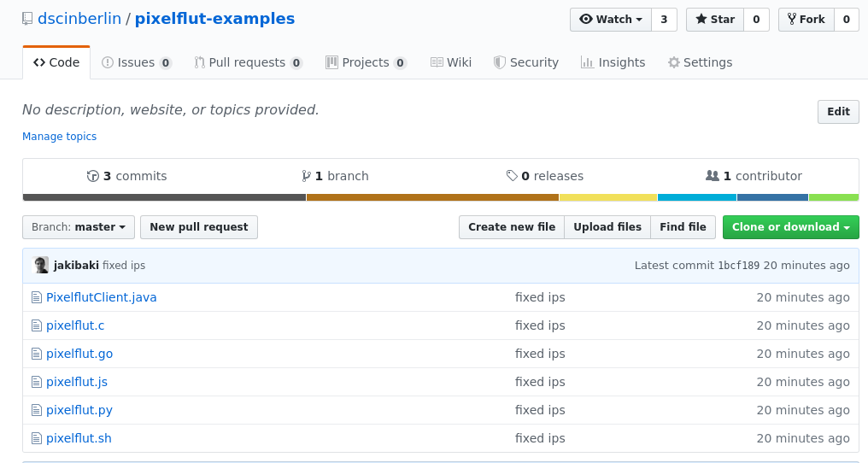Click the file icon next to pixelflut.sh
868x463 pixels.
pyautogui.click(x=37, y=438)
